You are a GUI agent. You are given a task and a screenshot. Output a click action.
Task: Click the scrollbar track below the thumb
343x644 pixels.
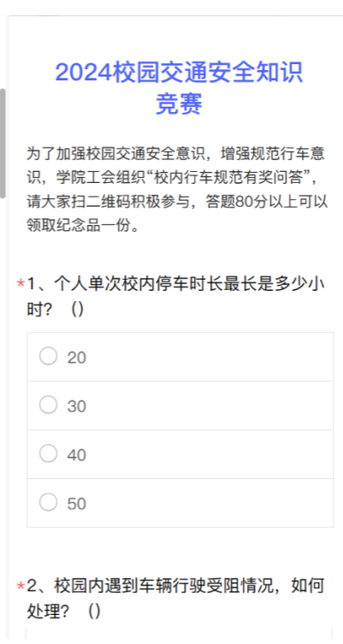coord(3,411)
